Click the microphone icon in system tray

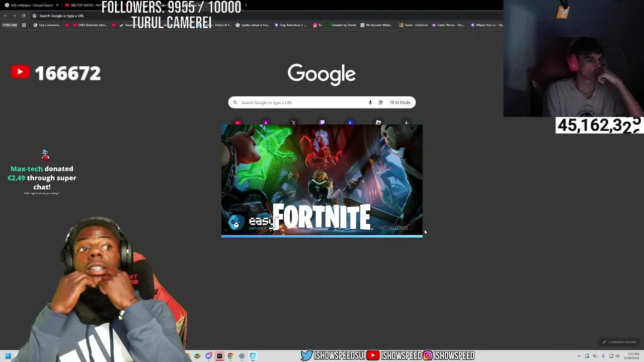[x=603, y=356]
